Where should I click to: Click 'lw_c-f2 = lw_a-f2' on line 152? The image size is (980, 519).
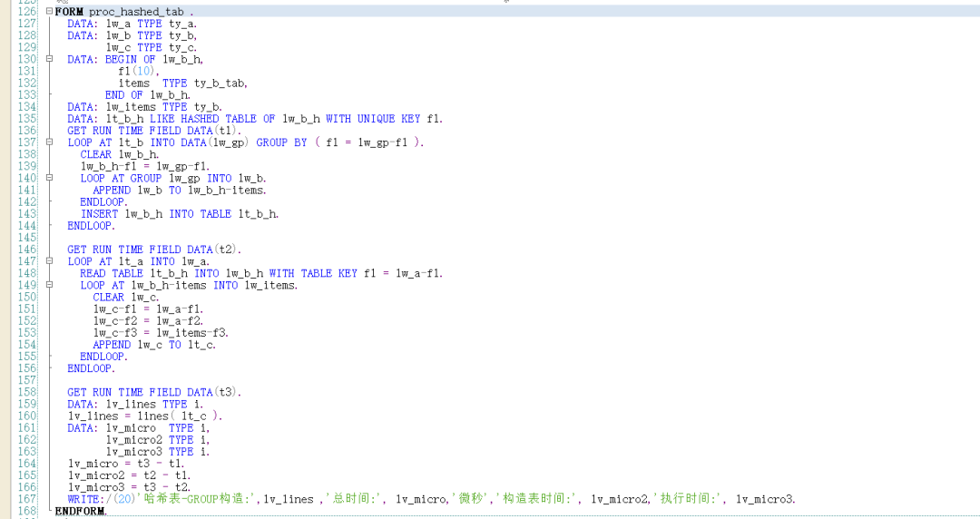tap(147, 320)
